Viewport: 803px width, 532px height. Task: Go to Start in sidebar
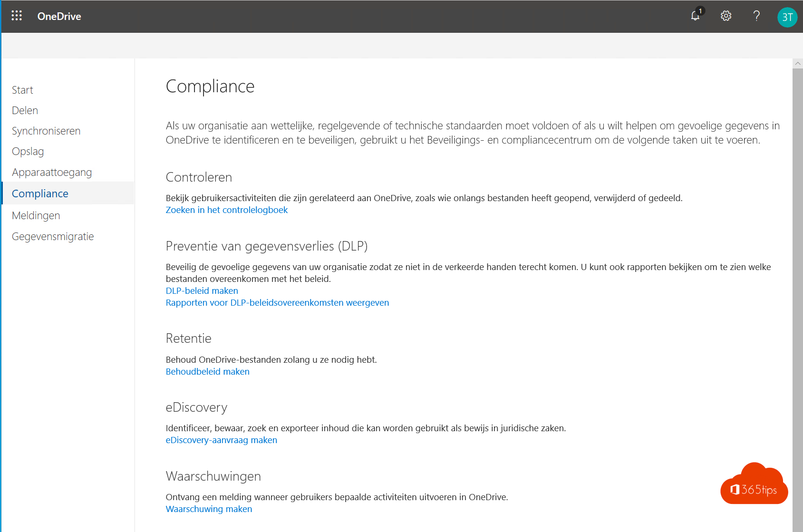pyautogui.click(x=22, y=90)
